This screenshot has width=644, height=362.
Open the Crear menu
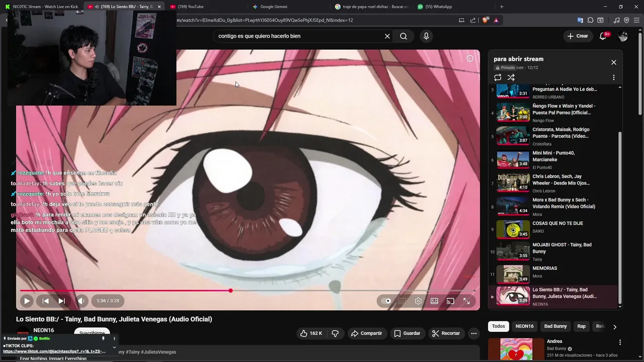point(578,36)
